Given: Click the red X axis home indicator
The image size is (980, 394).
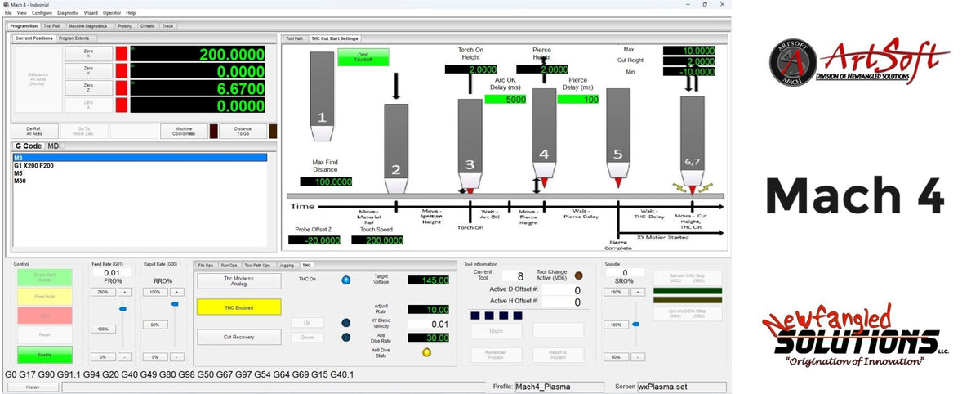Looking at the screenshot, I should pyautogui.click(x=122, y=54).
